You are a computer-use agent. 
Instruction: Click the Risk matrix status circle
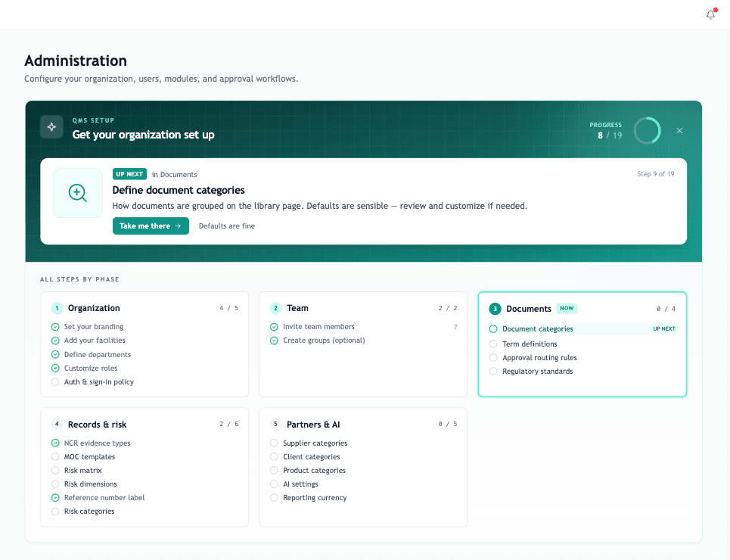point(55,471)
